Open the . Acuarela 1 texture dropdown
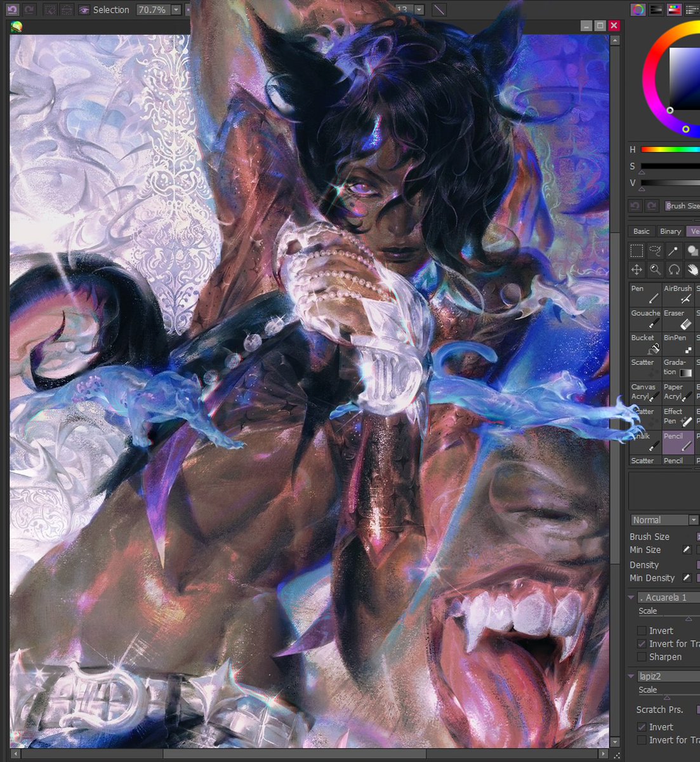 pos(669,598)
